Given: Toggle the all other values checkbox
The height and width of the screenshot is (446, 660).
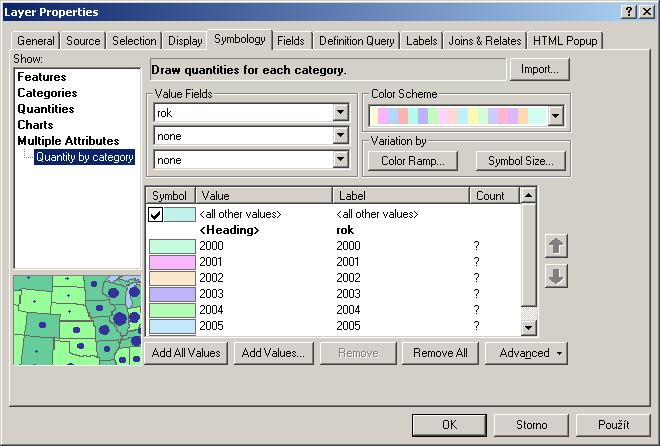Looking at the screenshot, I should [155, 215].
